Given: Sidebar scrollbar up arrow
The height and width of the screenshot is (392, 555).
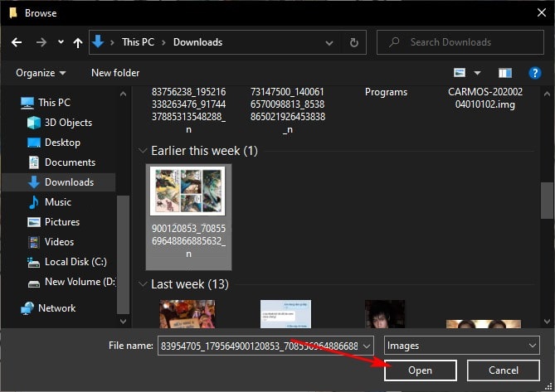Looking at the screenshot, I should point(123,94).
